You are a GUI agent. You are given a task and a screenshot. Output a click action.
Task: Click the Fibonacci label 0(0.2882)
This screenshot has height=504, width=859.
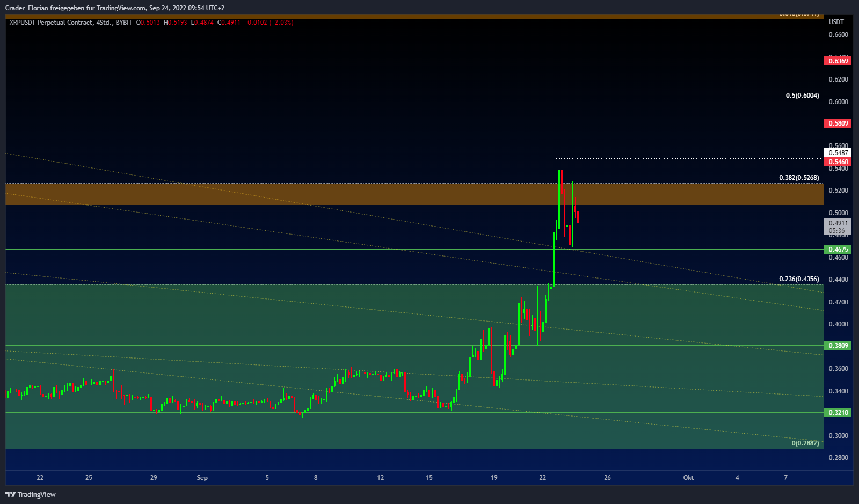805,443
